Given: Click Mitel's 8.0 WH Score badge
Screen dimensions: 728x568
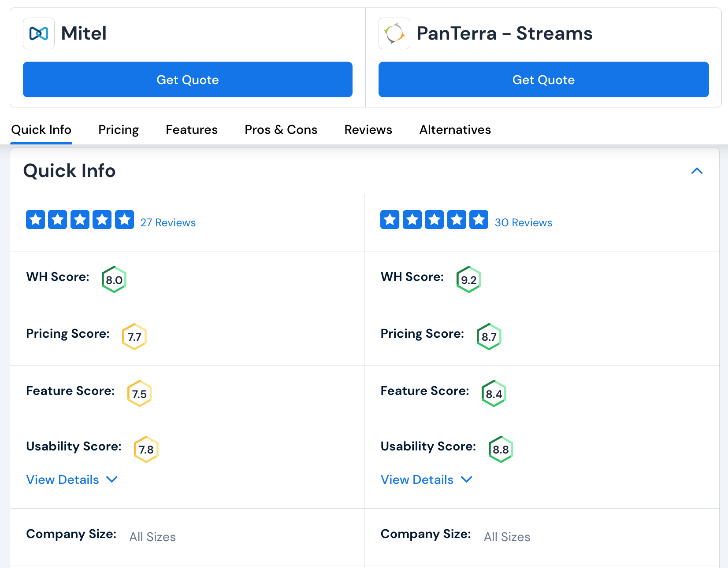Looking at the screenshot, I should (x=114, y=280).
